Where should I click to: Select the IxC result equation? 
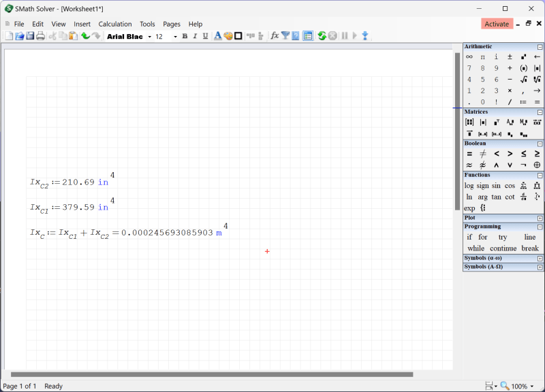[x=129, y=231]
